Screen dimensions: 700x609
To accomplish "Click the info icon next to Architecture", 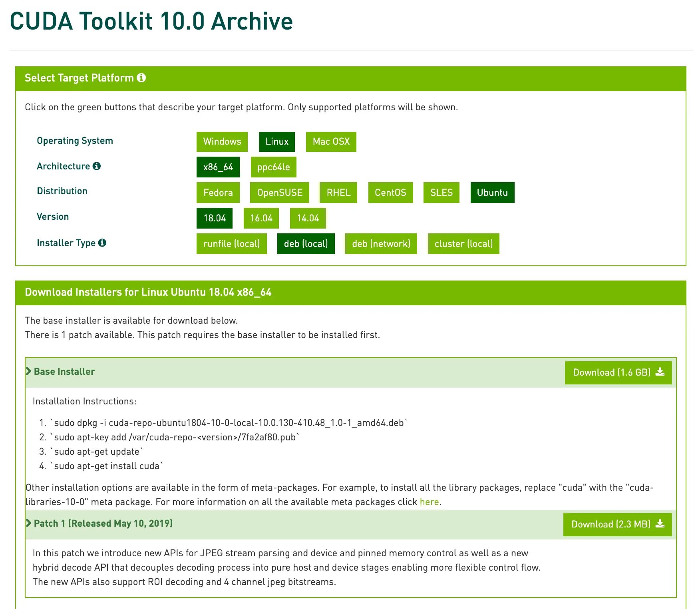I will click(x=97, y=166).
